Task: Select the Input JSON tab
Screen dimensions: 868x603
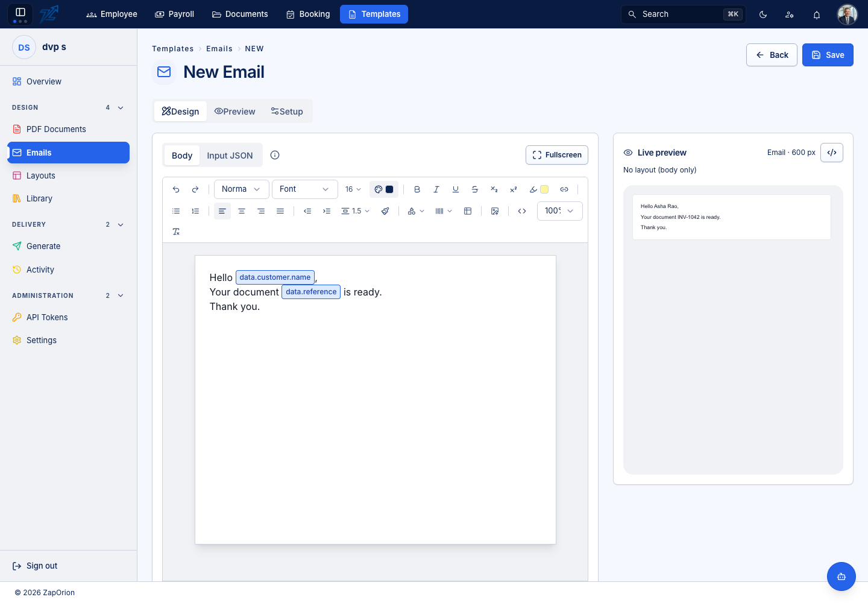Action: coord(230,156)
